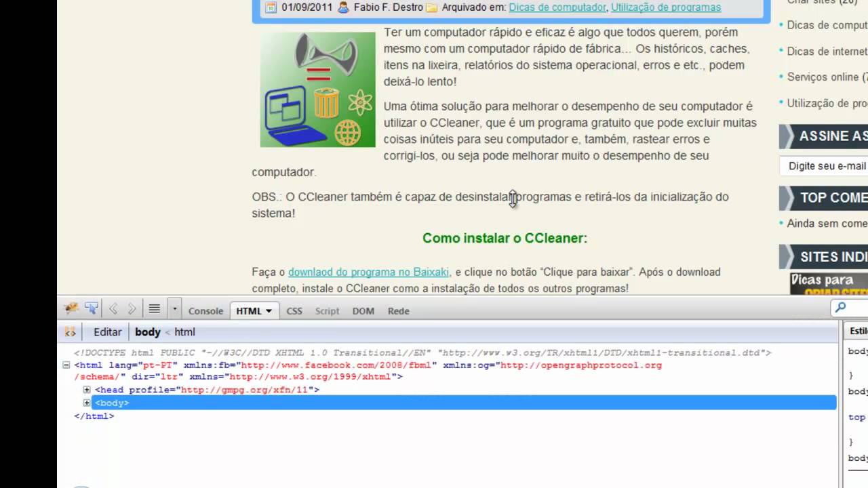This screenshot has height=488, width=868.
Task: Collapse the html node
Action: coord(66,365)
